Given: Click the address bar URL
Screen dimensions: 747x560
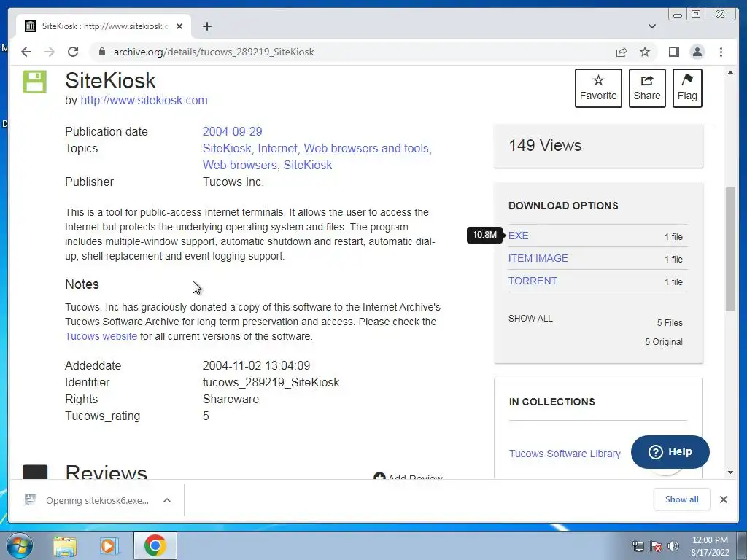Looking at the screenshot, I should tap(214, 52).
